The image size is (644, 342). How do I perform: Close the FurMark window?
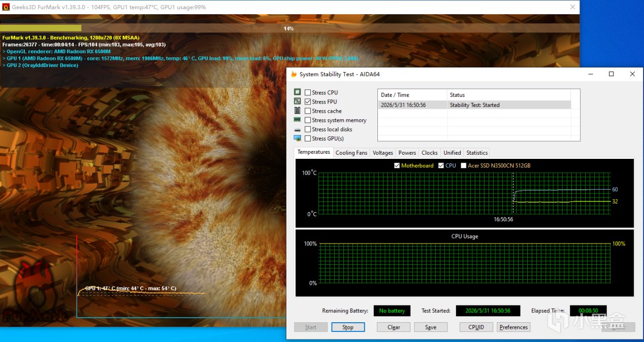pos(573,7)
